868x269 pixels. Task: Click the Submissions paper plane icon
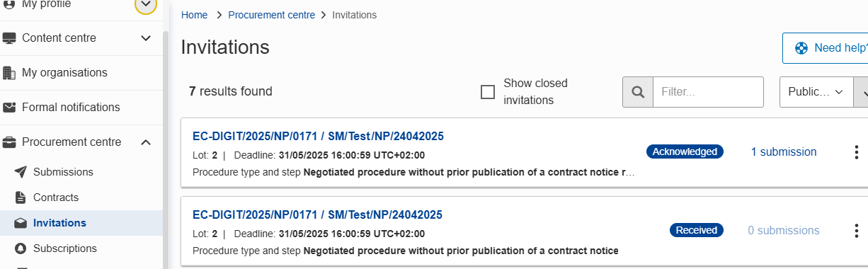click(x=21, y=172)
